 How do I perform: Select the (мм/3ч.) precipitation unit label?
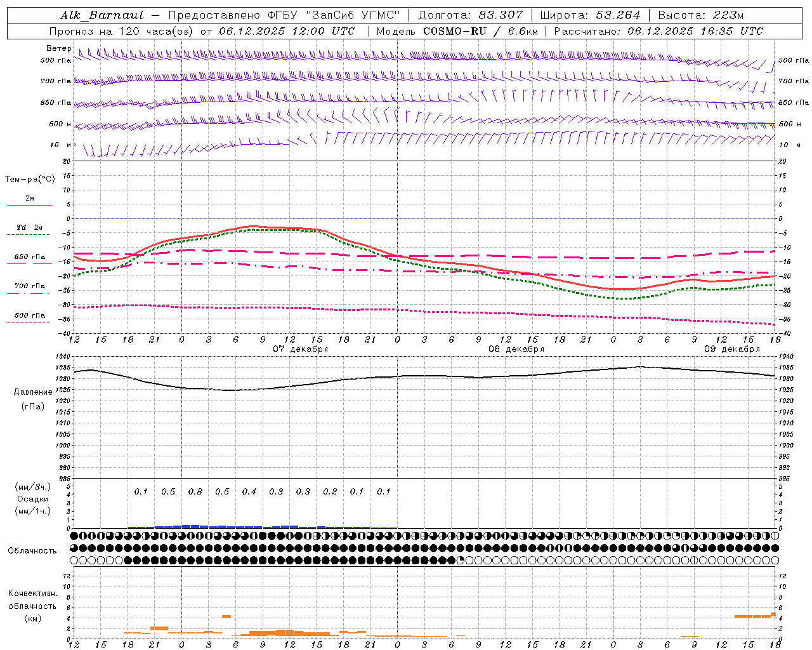tap(33, 487)
